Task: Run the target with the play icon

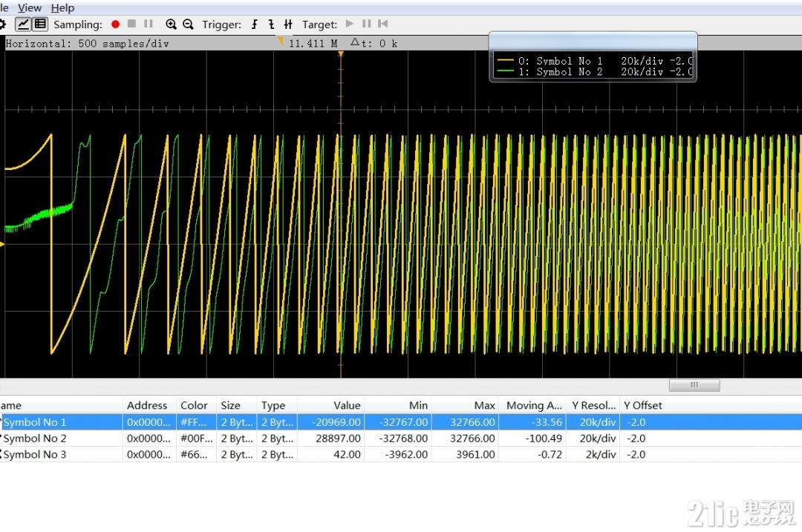Action: click(x=350, y=24)
